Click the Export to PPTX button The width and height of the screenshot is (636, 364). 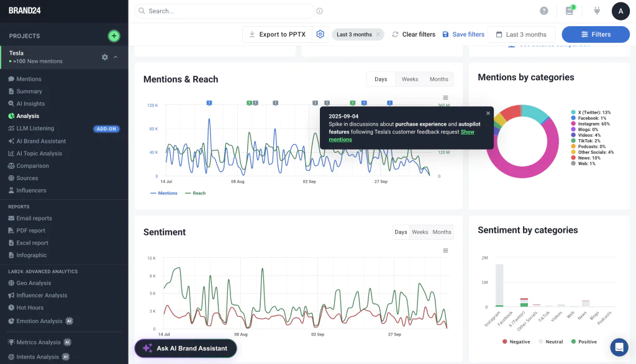(x=277, y=35)
